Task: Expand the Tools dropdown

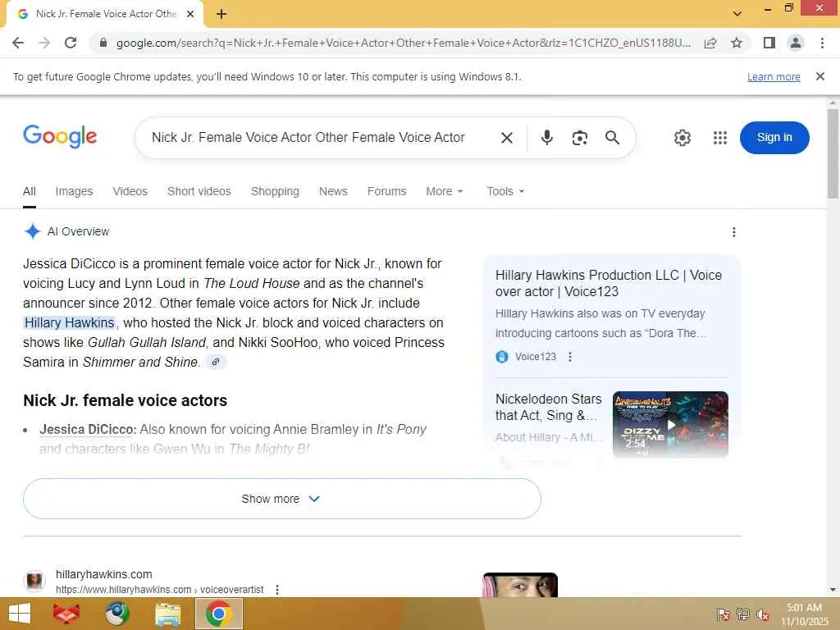Action: (505, 191)
